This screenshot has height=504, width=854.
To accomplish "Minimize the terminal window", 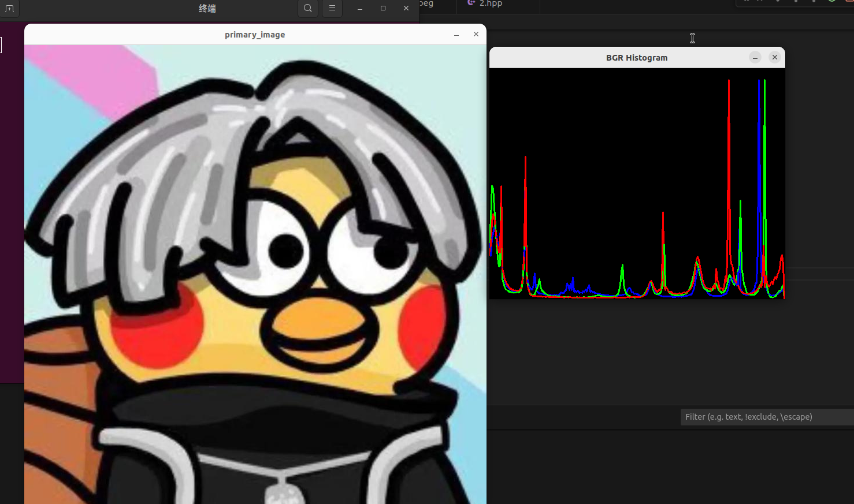I will (360, 8).
